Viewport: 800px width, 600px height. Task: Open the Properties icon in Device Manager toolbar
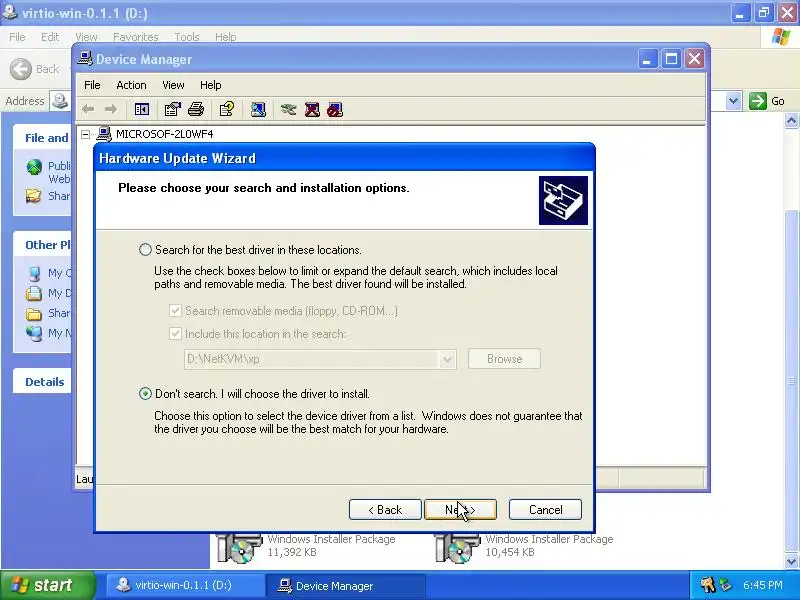(x=172, y=109)
